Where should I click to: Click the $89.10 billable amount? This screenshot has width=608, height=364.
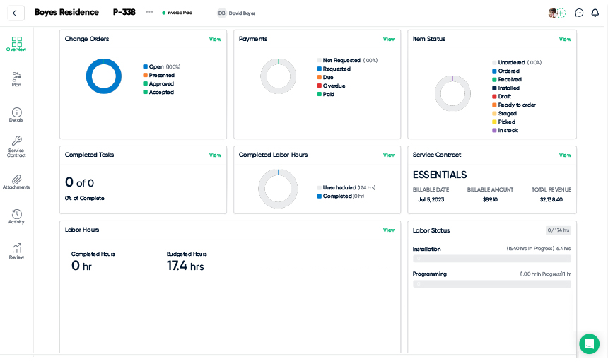[490, 199]
